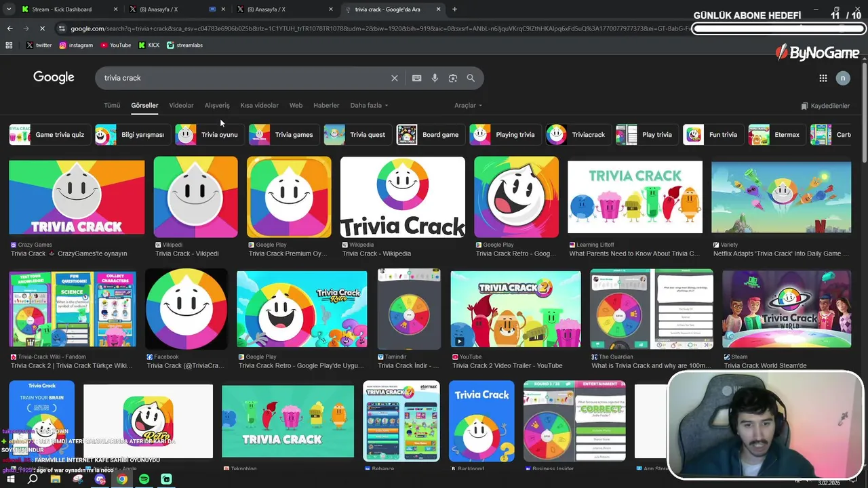The height and width of the screenshot is (488, 868).
Task: Go back with the browser back arrow
Action: 9,28
